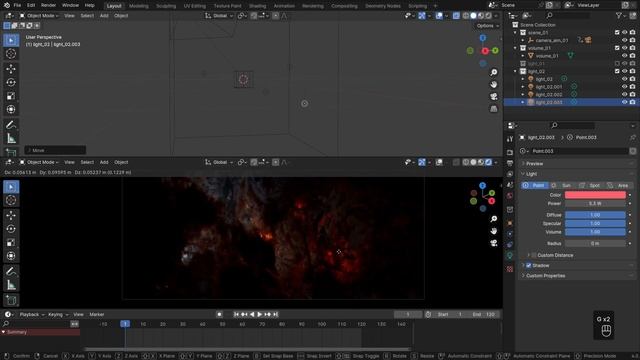Click the Volume slider
Screen dimensions: 640x360
click(x=595, y=232)
